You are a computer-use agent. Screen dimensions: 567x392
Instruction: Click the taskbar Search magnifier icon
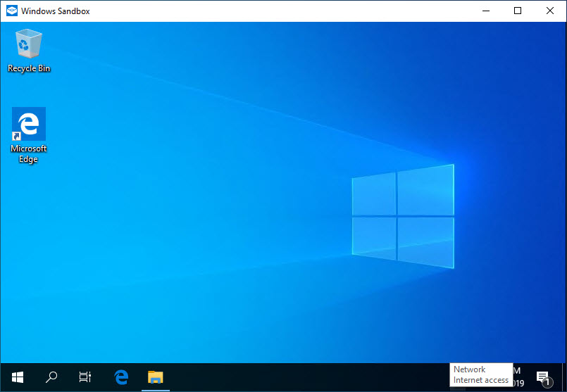tap(51, 377)
